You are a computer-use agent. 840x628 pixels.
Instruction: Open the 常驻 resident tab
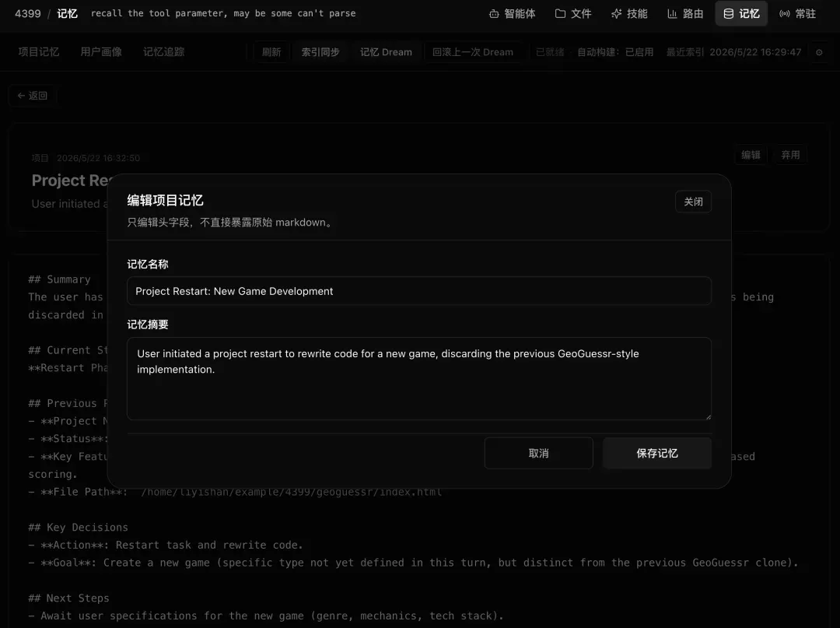[x=798, y=13]
